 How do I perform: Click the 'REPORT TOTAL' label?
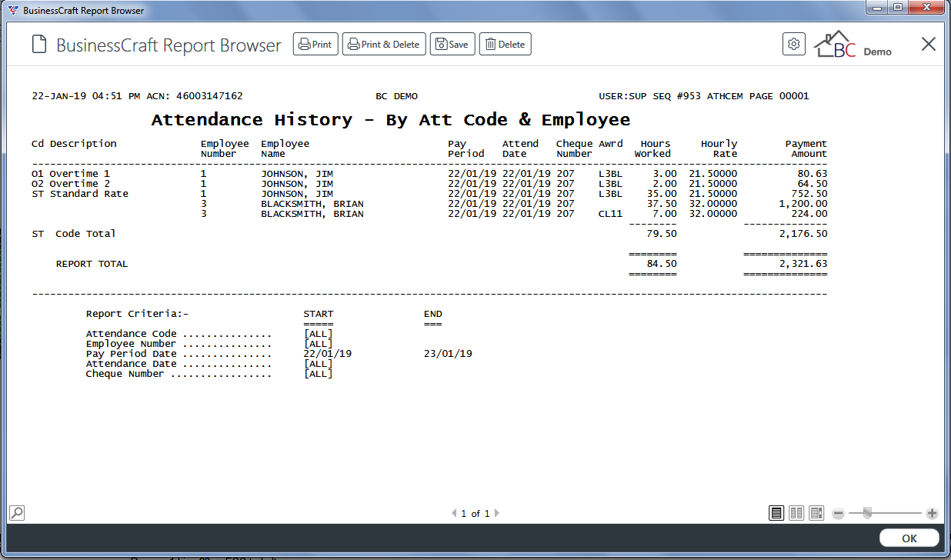click(92, 264)
